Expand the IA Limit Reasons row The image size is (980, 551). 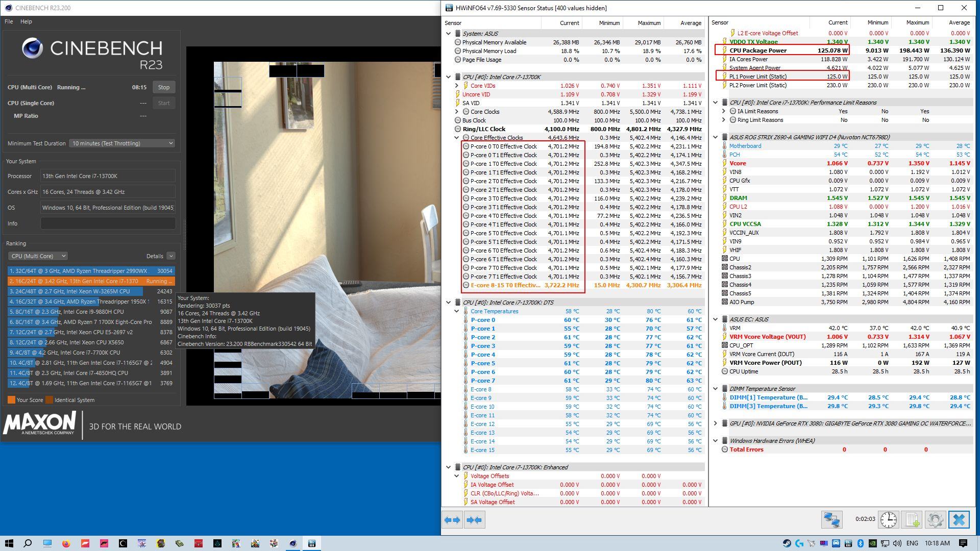coord(723,111)
